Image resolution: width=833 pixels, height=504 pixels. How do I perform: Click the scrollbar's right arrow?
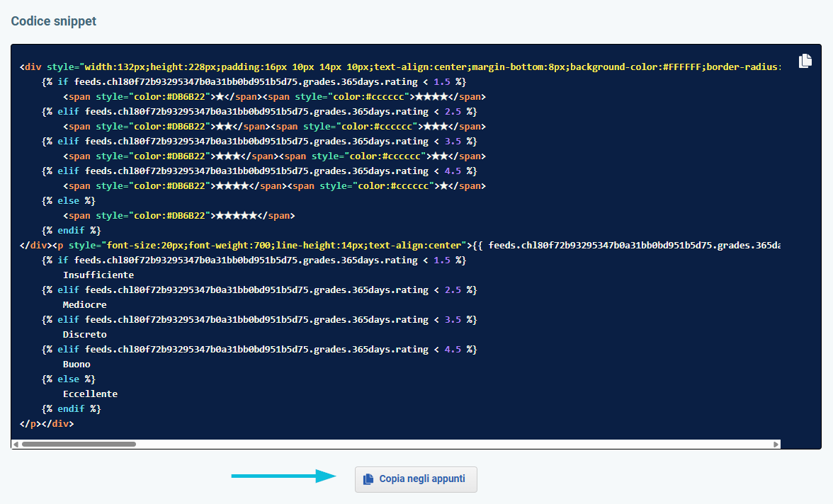point(776,445)
